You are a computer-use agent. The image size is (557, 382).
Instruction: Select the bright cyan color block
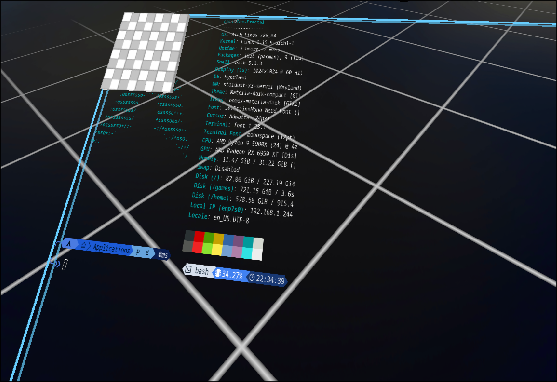point(247,253)
